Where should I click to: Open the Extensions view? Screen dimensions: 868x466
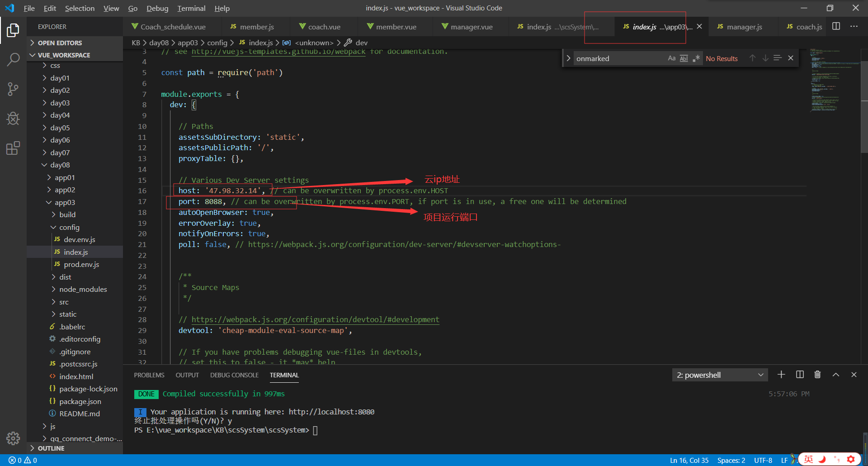tap(13, 148)
